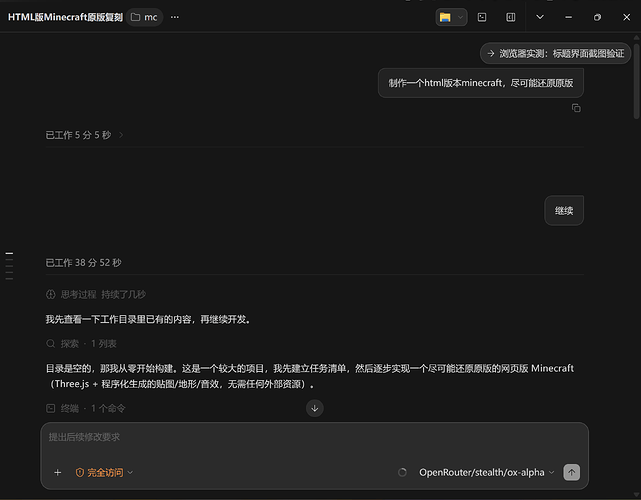Click the yellow file explorer icon

(x=445, y=17)
